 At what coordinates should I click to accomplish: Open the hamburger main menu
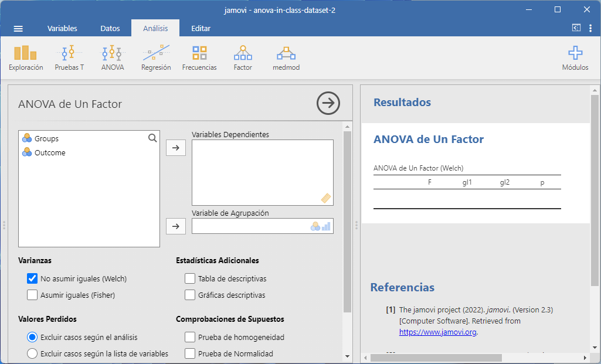click(x=18, y=29)
